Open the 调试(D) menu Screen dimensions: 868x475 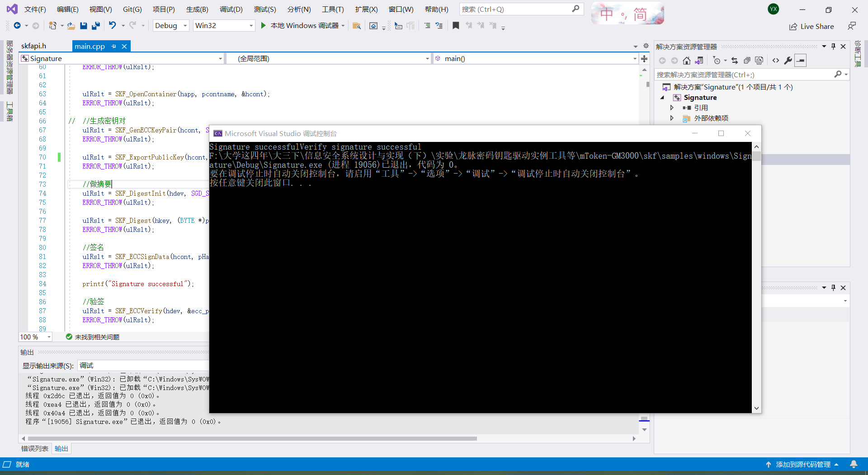pos(231,9)
